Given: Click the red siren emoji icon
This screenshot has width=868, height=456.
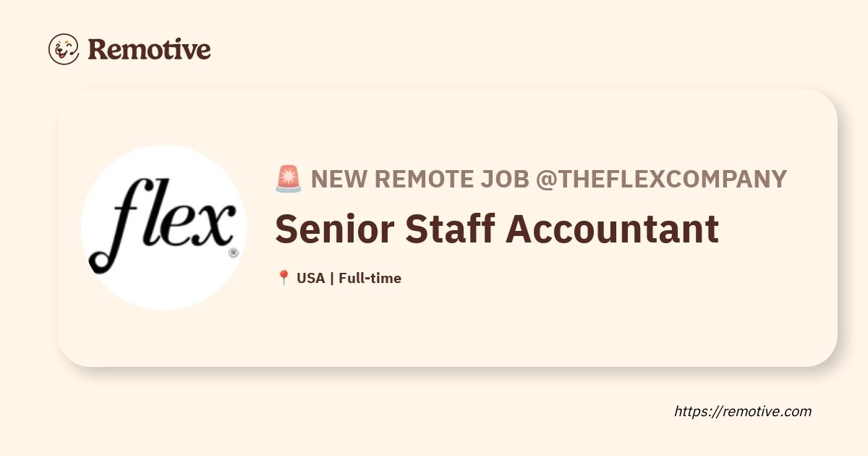Looking at the screenshot, I should pos(289,179).
